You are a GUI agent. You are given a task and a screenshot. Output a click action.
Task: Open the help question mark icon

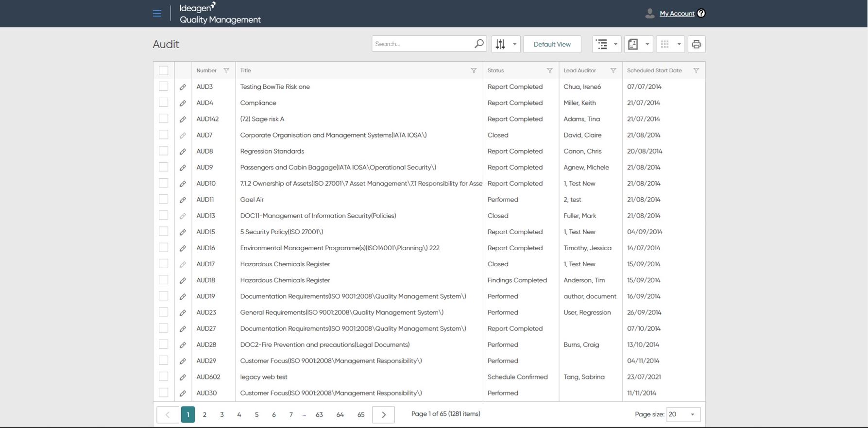coord(701,14)
